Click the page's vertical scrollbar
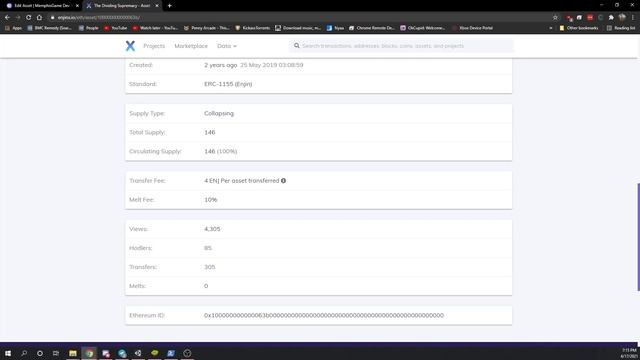The image size is (640, 360). [x=638, y=237]
